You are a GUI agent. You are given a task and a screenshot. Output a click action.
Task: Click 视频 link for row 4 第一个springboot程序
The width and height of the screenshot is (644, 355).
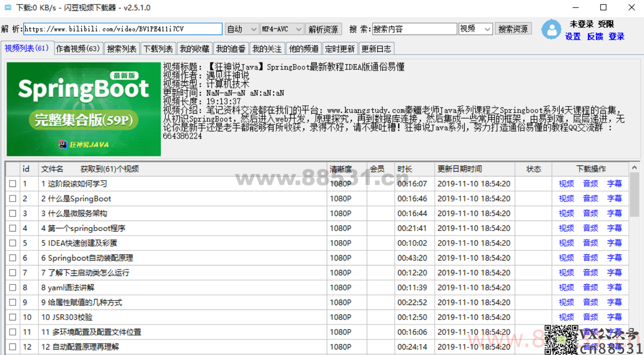tap(567, 228)
